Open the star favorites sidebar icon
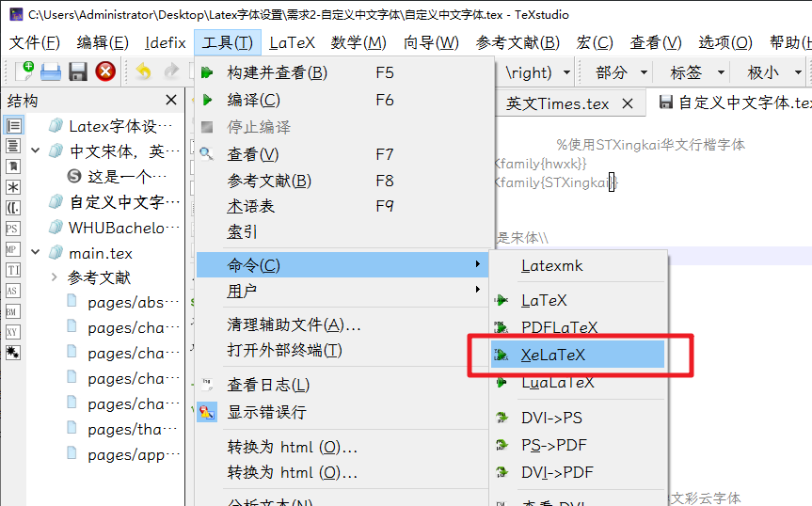This screenshot has height=506, width=812. (13, 353)
